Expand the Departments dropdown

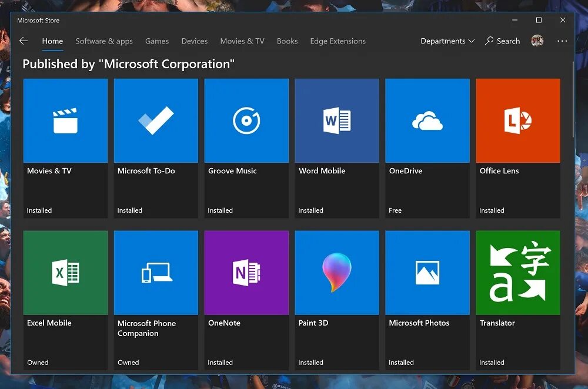447,41
